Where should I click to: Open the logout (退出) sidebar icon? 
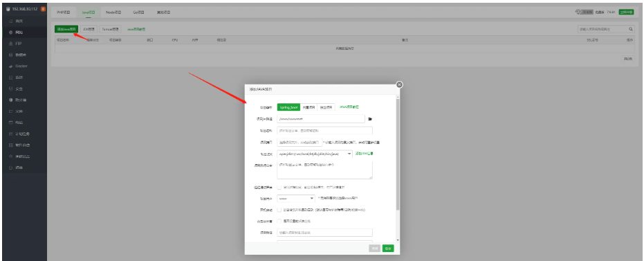10,168
